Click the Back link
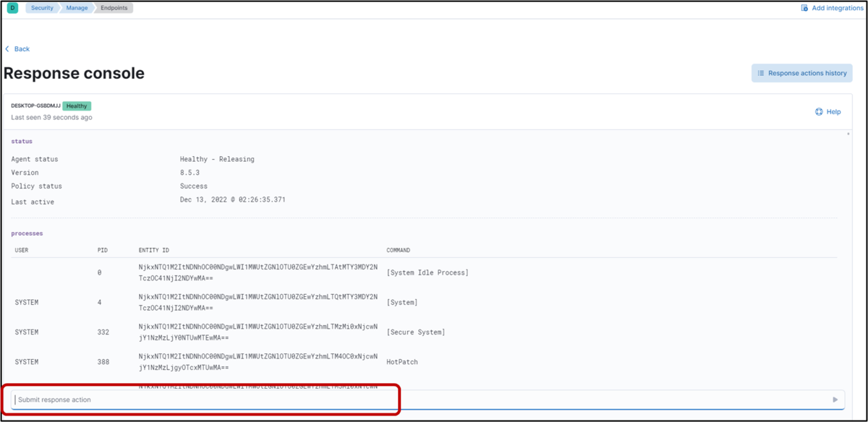 coord(19,48)
